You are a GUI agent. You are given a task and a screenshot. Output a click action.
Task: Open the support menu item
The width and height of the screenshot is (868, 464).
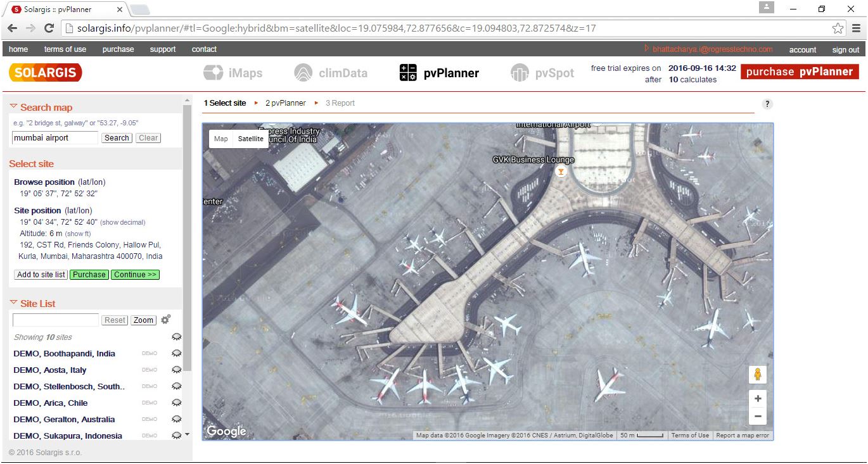click(x=163, y=49)
